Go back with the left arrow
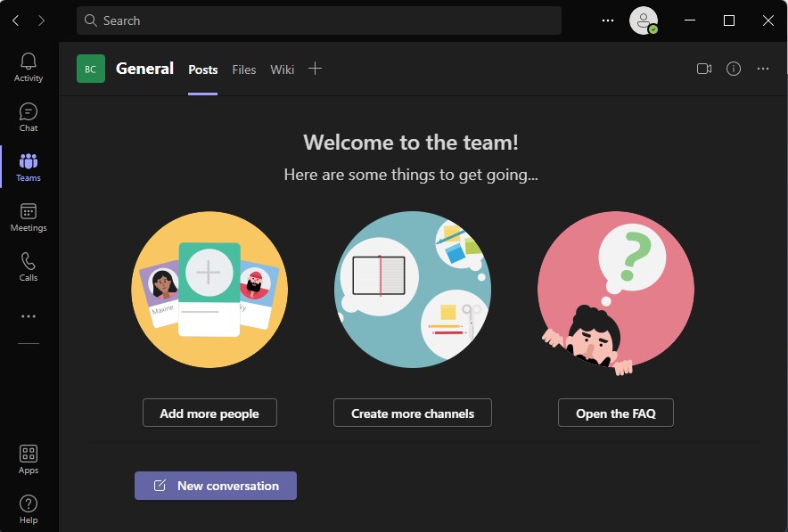788x532 pixels. click(15, 20)
